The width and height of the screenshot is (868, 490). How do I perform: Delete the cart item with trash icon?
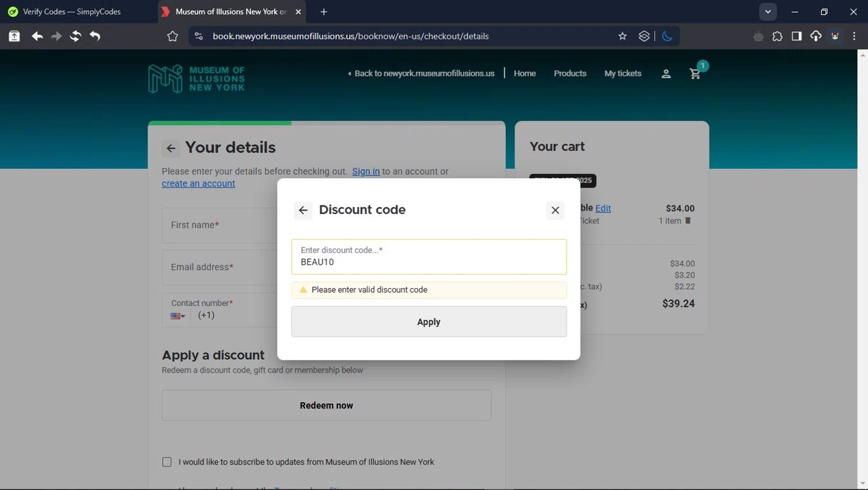tap(688, 220)
